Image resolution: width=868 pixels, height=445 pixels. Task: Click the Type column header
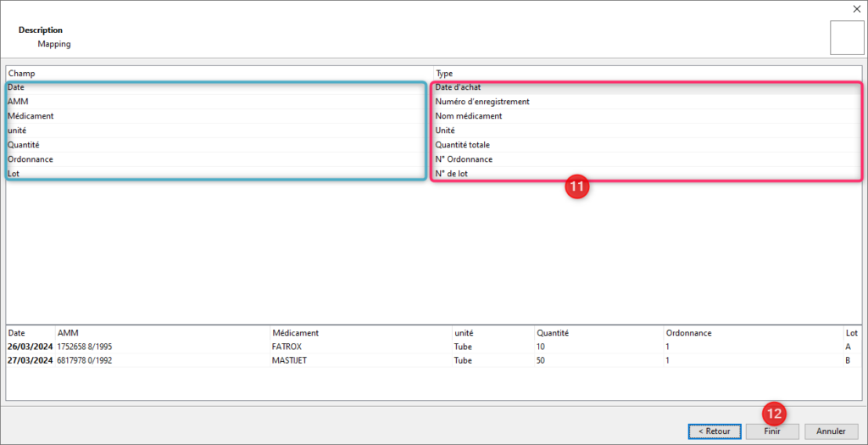444,74
